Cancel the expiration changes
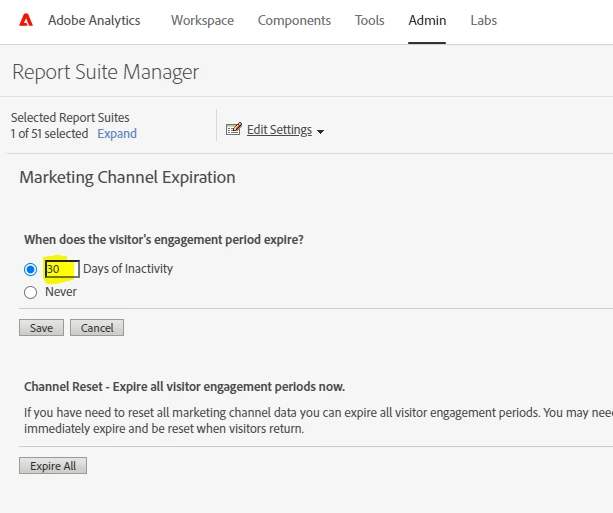This screenshot has height=513, width=613. pos(97,328)
